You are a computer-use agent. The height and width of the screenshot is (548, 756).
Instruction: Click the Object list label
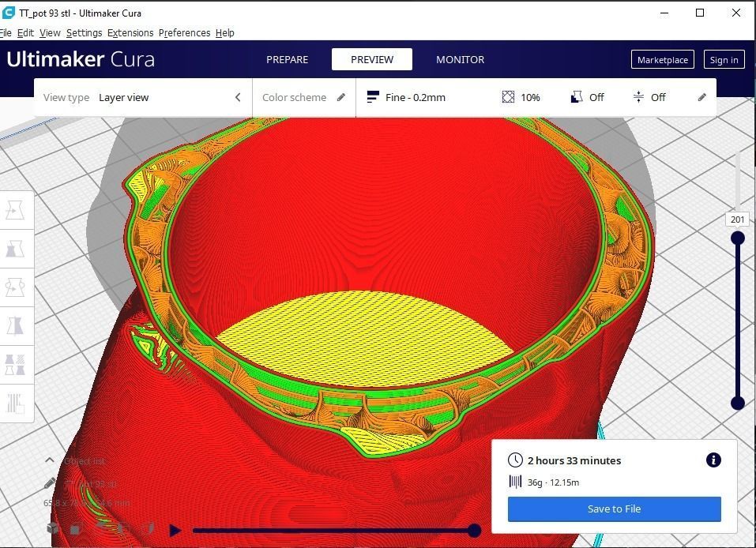(85, 461)
